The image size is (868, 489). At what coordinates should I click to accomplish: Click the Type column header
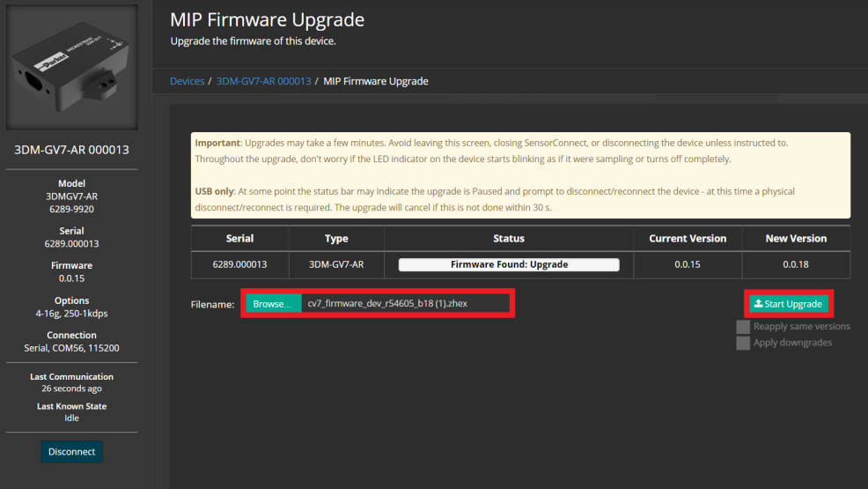[336, 238]
